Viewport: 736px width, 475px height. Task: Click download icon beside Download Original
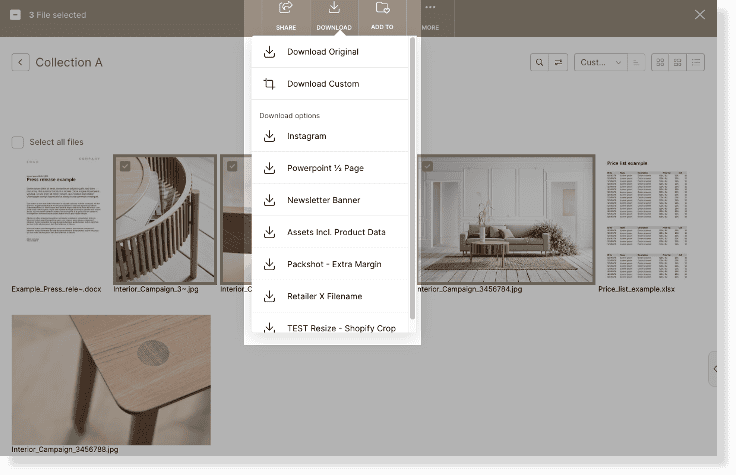(x=269, y=52)
